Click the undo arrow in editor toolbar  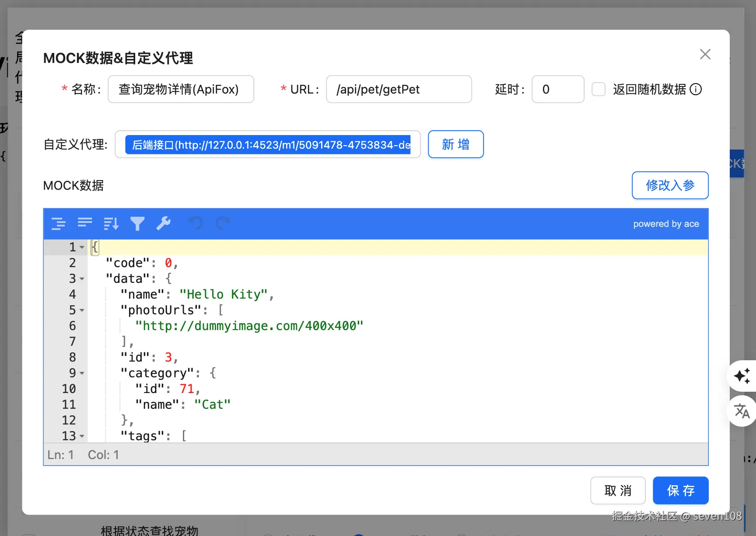[x=196, y=223]
